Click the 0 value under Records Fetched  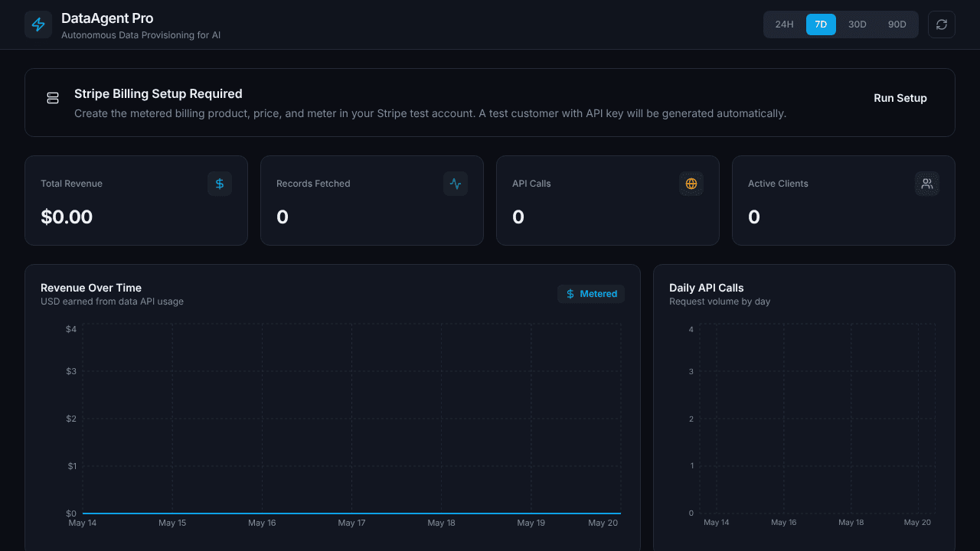point(283,217)
